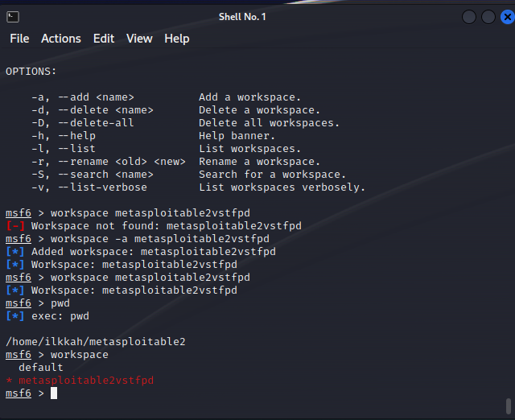This screenshot has height=420, width=515.
Task: Click the terminal scrollbar handle
Action: coord(508,405)
